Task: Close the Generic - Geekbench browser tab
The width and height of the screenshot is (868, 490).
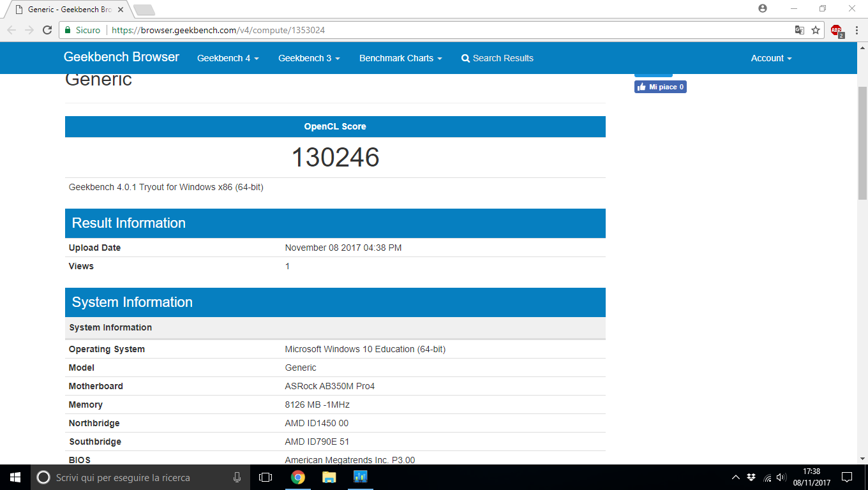Action: (121, 10)
